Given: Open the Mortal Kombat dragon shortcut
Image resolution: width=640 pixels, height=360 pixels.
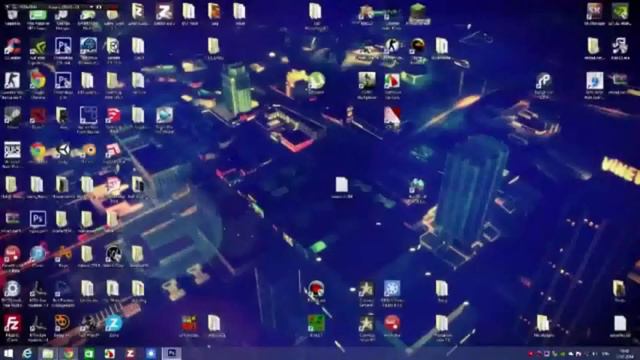Looking at the screenshot, I should click(x=417, y=46).
